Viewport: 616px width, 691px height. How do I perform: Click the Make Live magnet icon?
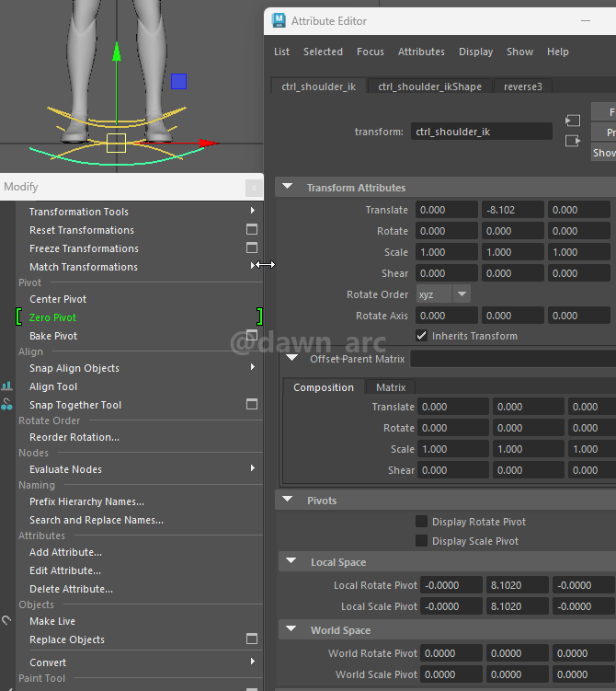[x=6, y=620]
